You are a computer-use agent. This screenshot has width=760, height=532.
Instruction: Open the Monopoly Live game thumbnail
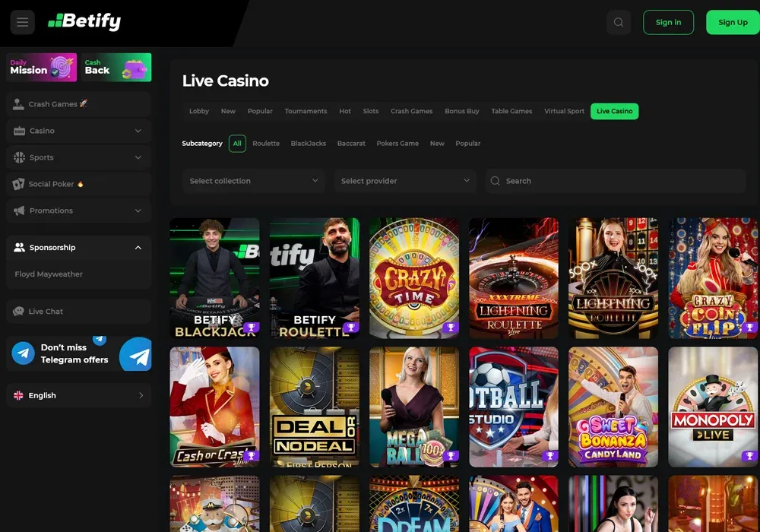(x=713, y=407)
